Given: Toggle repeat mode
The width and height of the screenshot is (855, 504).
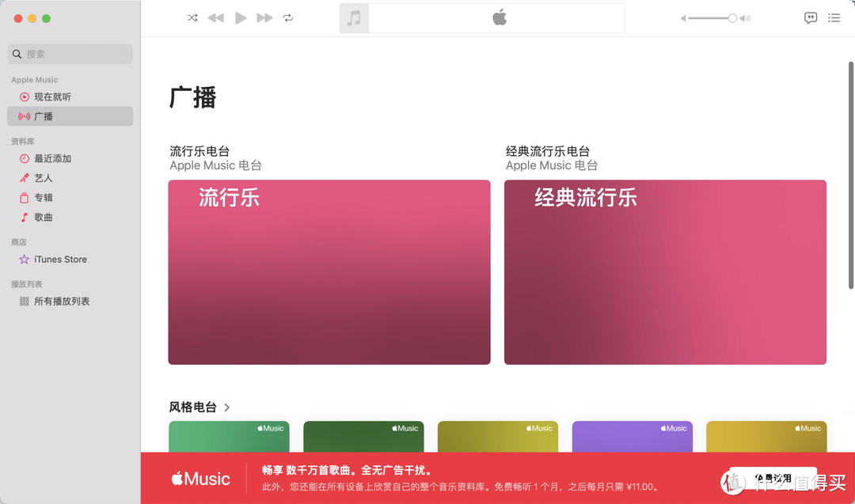Looking at the screenshot, I should click(288, 18).
